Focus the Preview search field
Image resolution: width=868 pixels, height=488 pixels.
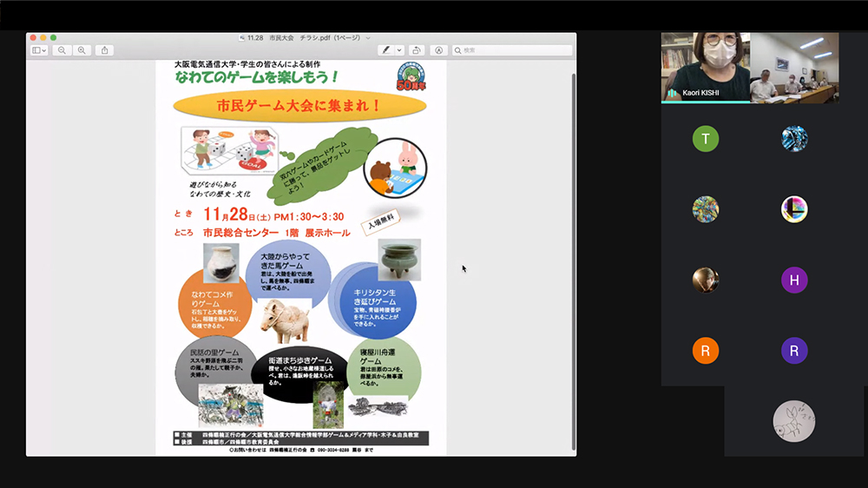coord(512,50)
